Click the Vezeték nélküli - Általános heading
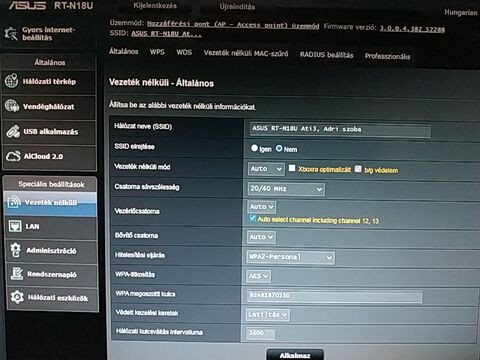 tap(161, 83)
